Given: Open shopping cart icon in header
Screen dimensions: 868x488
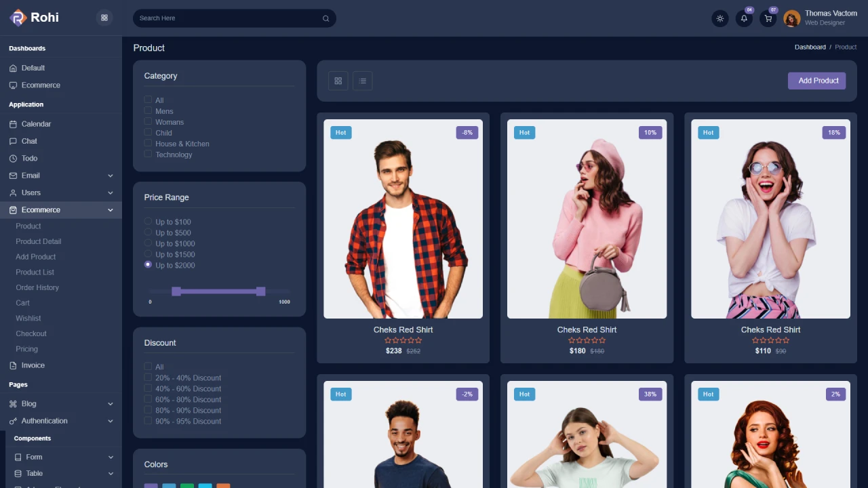Looking at the screenshot, I should pos(768,18).
